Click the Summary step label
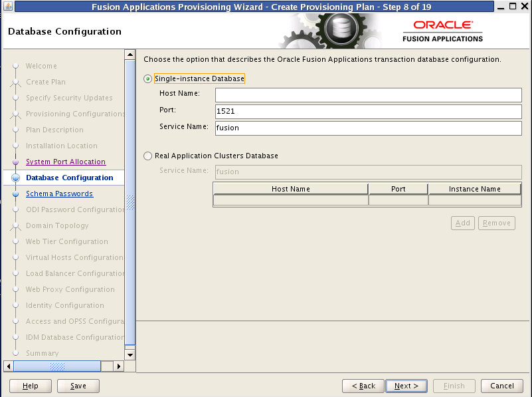The height and width of the screenshot is (397, 532). tap(43, 353)
